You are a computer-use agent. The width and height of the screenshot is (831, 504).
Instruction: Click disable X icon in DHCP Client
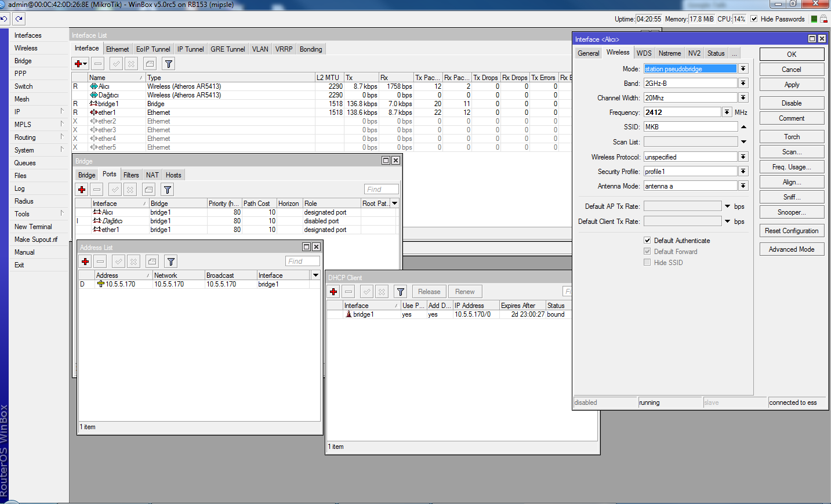[x=382, y=292]
